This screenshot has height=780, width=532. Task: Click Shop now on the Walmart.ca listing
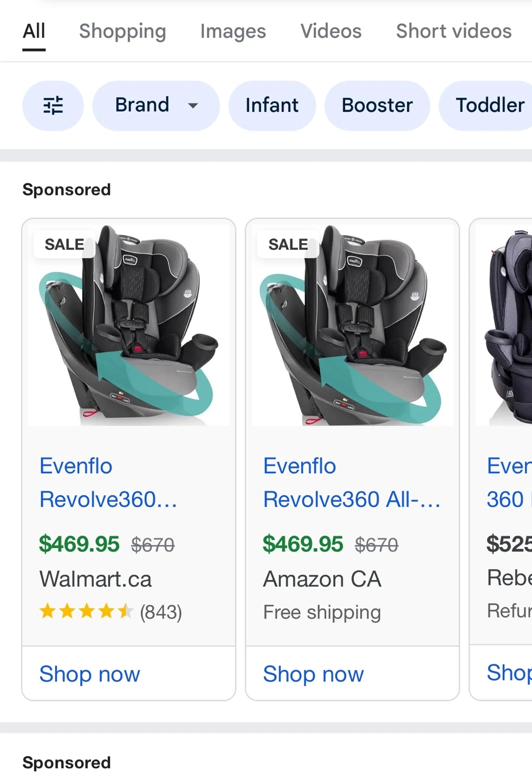tap(89, 674)
